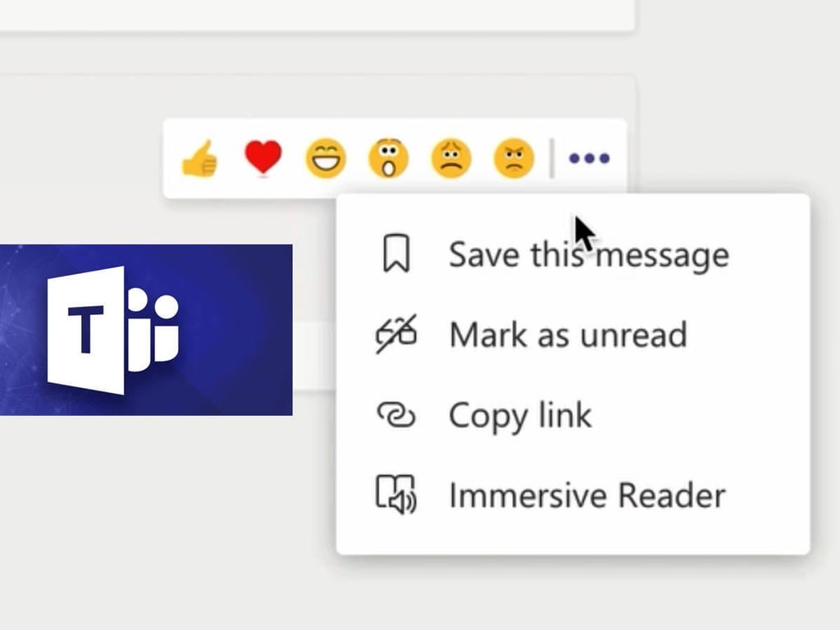Image resolution: width=840 pixels, height=630 pixels.
Task: React with the laughing face emoji
Action: coord(326,158)
